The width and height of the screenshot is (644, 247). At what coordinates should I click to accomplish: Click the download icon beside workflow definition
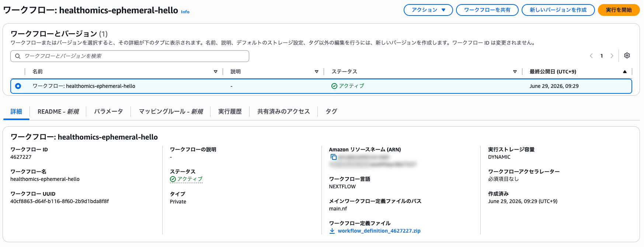[332, 231]
